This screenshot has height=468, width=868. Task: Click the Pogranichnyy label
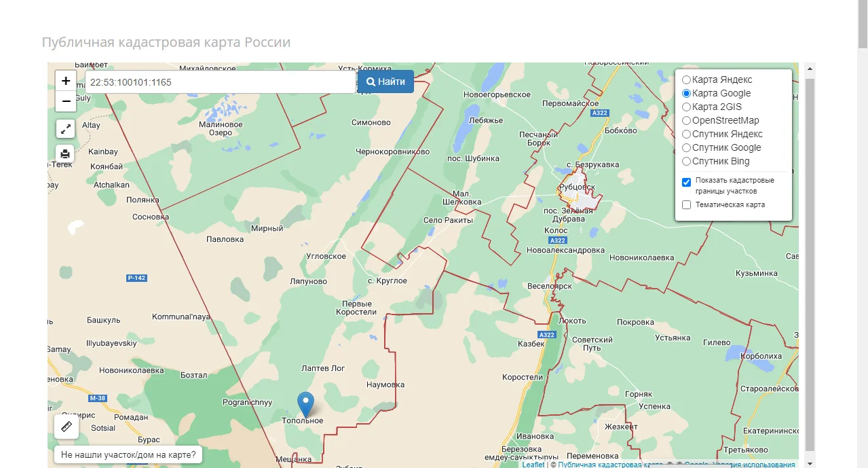pyautogui.click(x=247, y=402)
